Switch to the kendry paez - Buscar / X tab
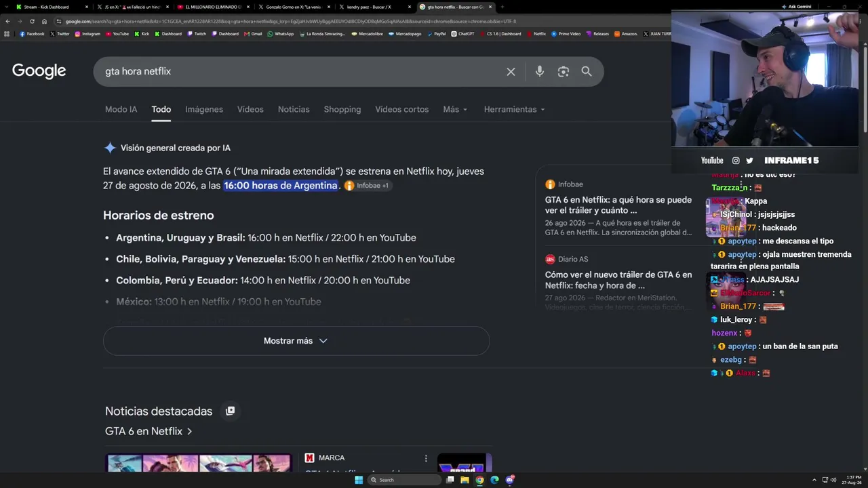 pyautogui.click(x=374, y=7)
